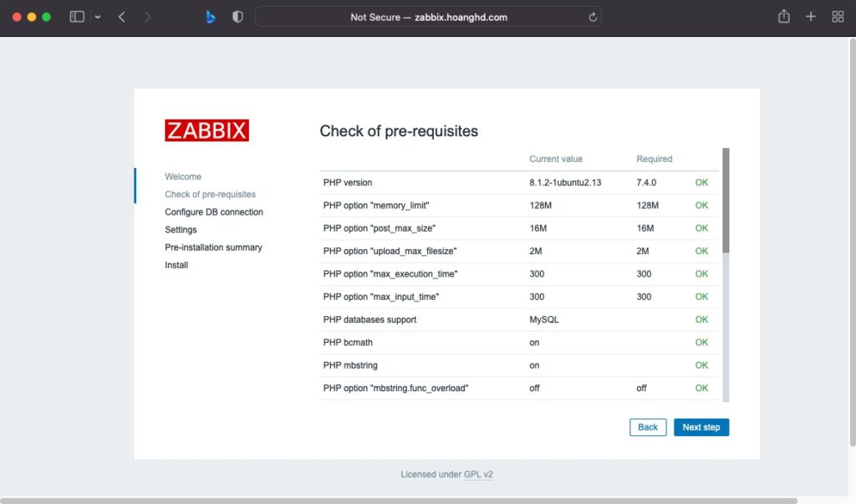Click PHP option "memory_limit" row label
The width and height of the screenshot is (856, 504).
376,206
